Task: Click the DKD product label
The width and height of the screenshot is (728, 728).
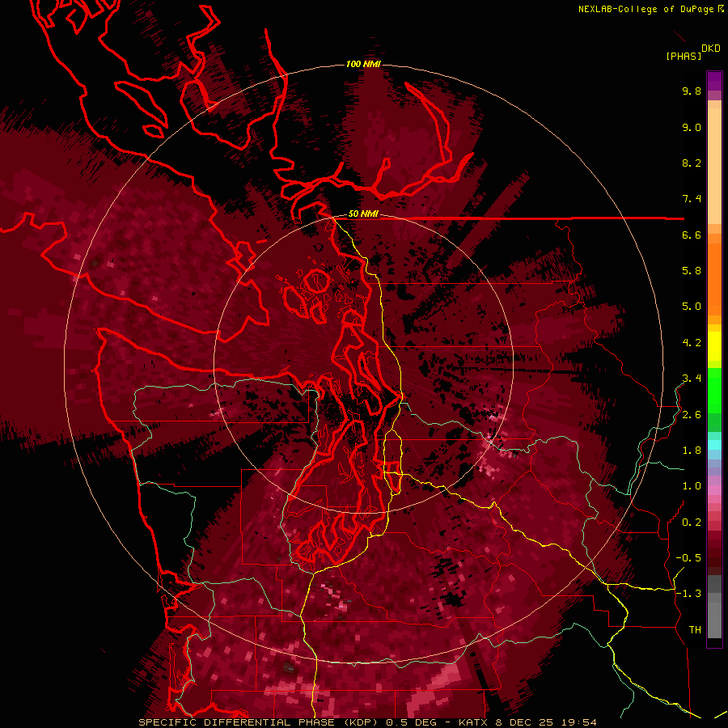Action: tap(711, 49)
